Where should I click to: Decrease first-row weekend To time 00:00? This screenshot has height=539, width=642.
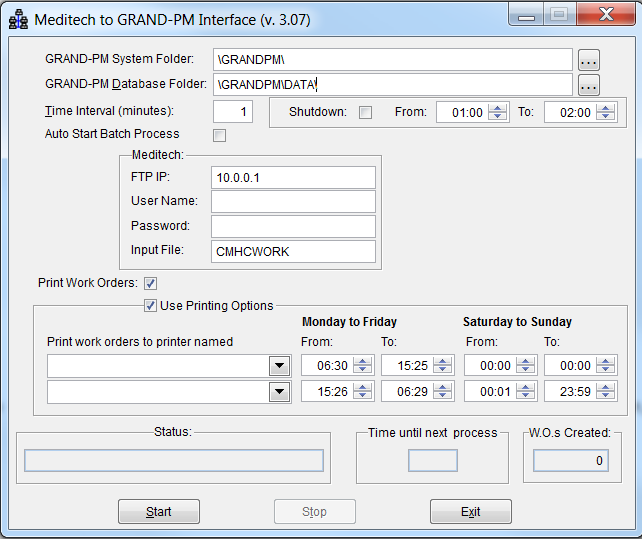(605, 369)
